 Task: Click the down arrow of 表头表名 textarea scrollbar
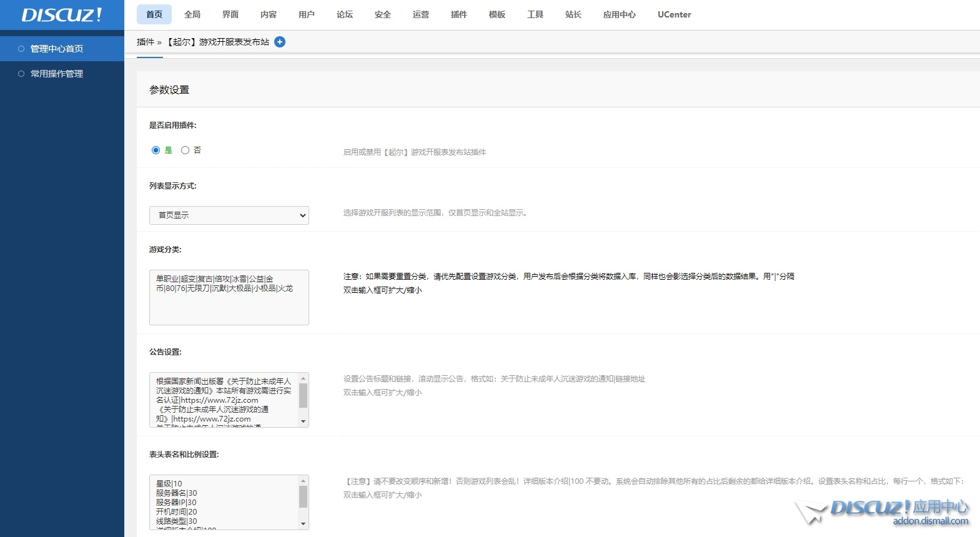point(304,525)
